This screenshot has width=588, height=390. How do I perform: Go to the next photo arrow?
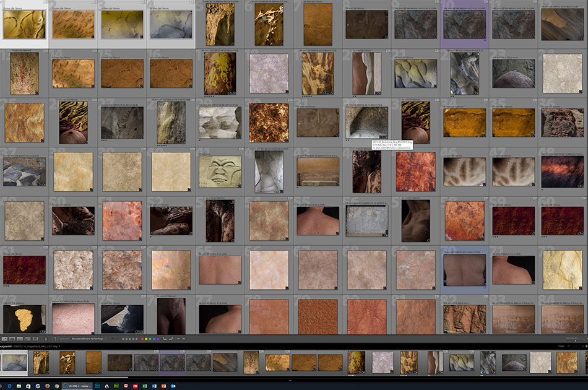(184, 339)
